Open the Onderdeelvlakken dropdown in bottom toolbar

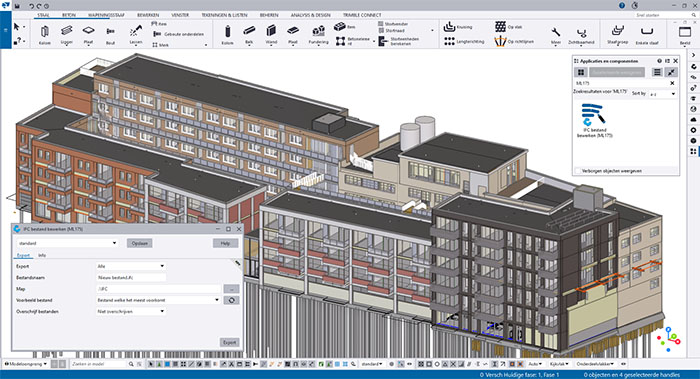coord(596,364)
